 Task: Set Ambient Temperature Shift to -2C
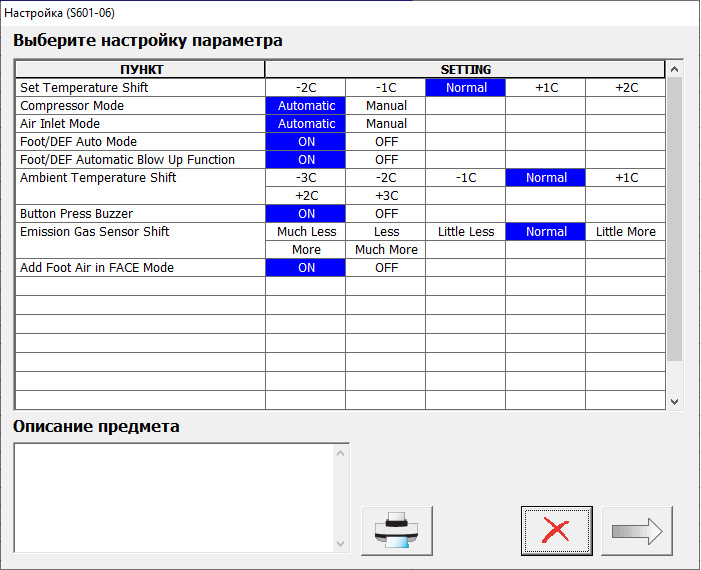click(386, 177)
